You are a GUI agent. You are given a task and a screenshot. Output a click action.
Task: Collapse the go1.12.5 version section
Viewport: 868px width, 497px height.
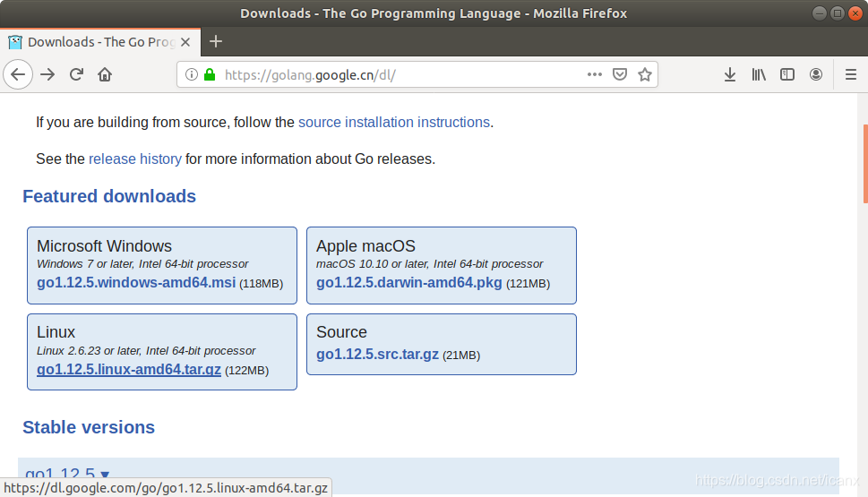coord(67,475)
